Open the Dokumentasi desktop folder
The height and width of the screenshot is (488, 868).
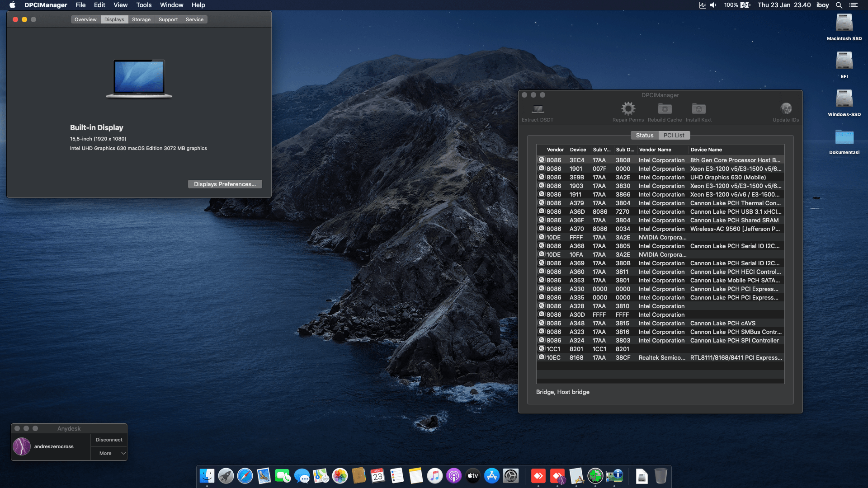tap(844, 137)
